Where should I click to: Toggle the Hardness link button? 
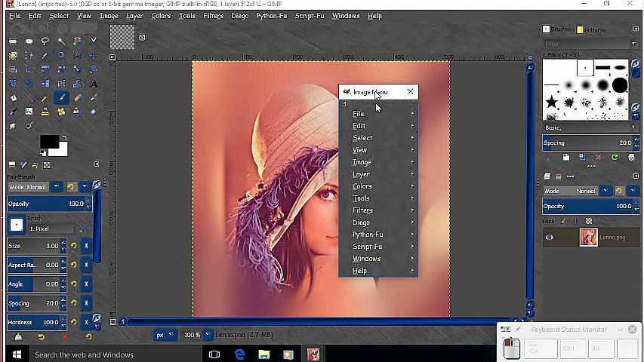tap(86, 322)
